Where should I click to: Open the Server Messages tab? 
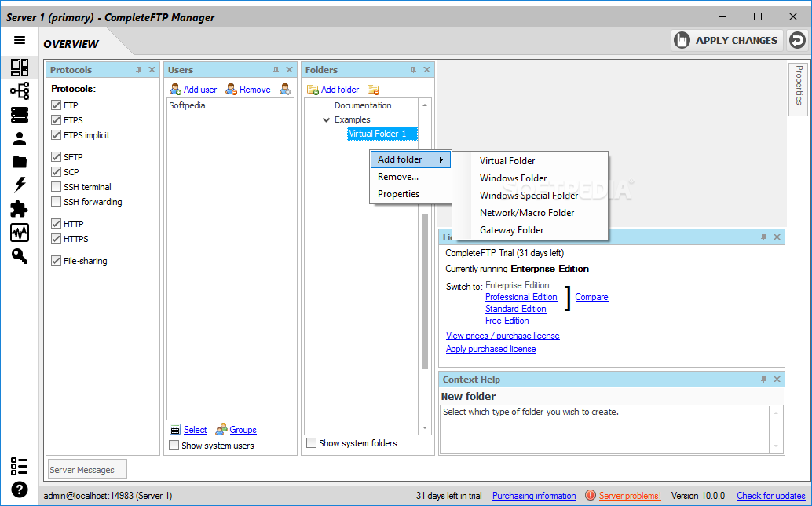(x=87, y=469)
